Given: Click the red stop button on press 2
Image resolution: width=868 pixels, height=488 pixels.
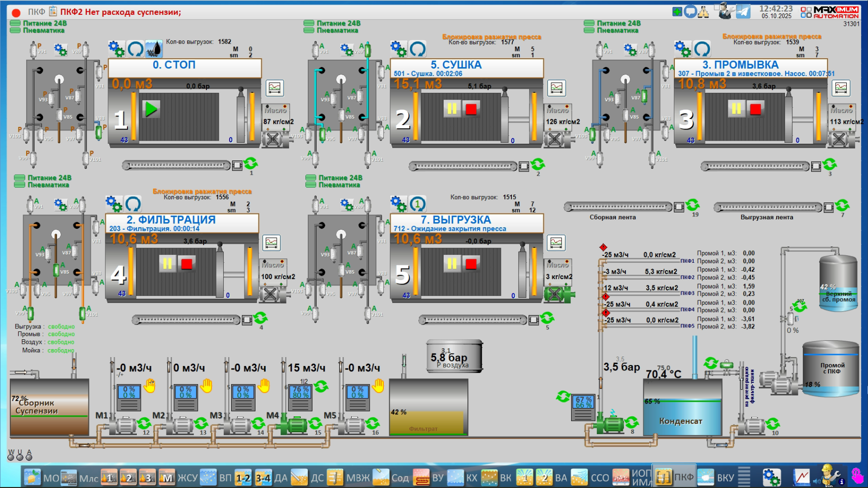Looking at the screenshot, I should click(471, 109).
